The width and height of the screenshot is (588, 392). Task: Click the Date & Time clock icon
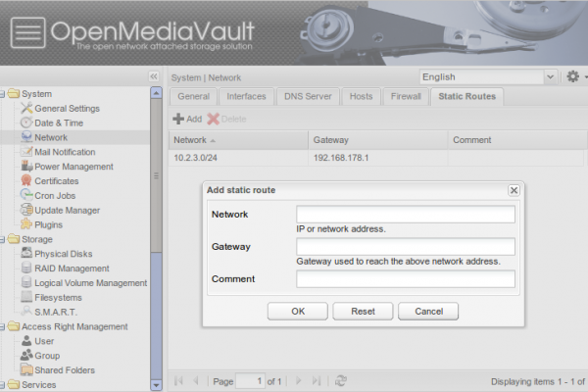point(26,122)
